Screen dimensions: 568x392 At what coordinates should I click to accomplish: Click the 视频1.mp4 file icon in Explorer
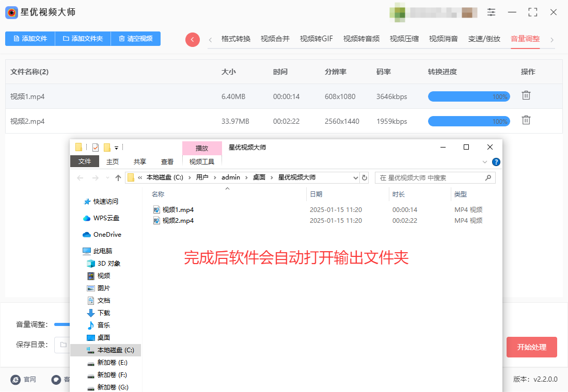156,209
